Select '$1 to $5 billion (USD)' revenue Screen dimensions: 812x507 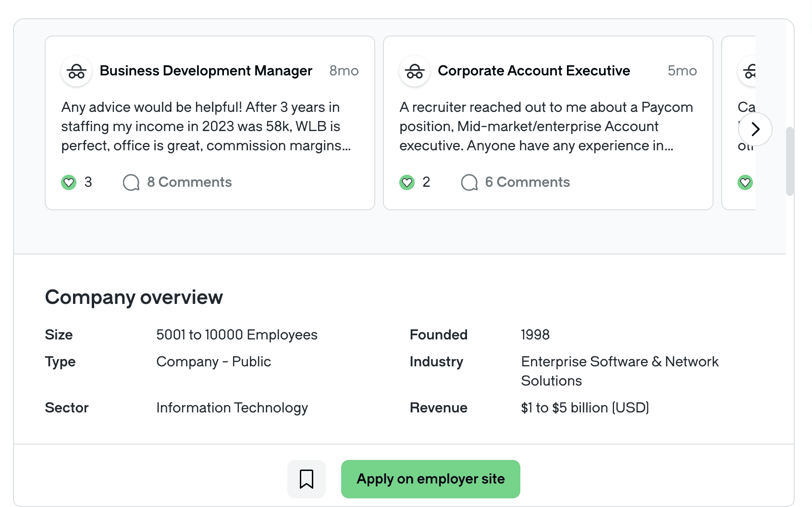pos(585,408)
